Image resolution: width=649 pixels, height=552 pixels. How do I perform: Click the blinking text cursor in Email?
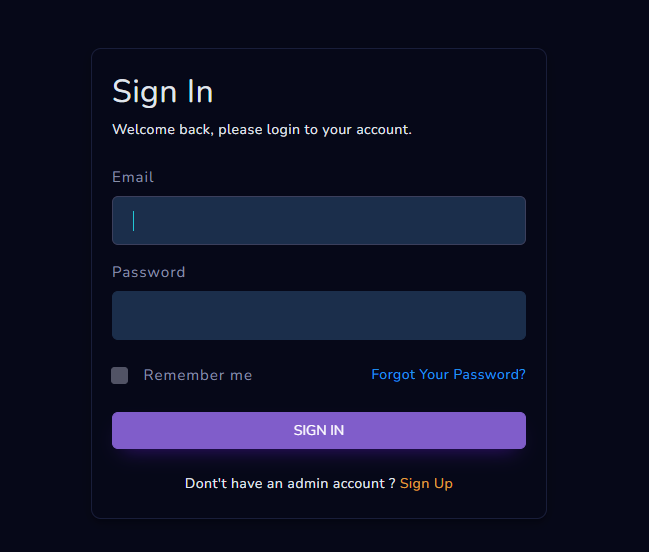click(x=134, y=220)
